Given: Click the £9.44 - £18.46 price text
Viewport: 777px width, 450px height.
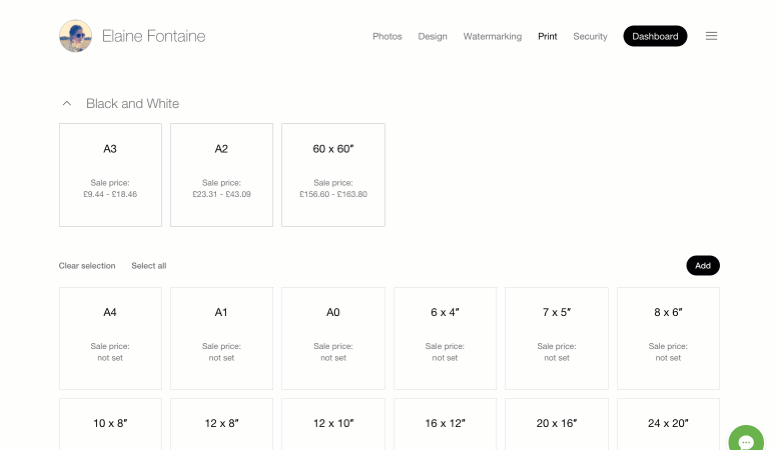Looking at the screenshot, I should click(x=110, y=194).
